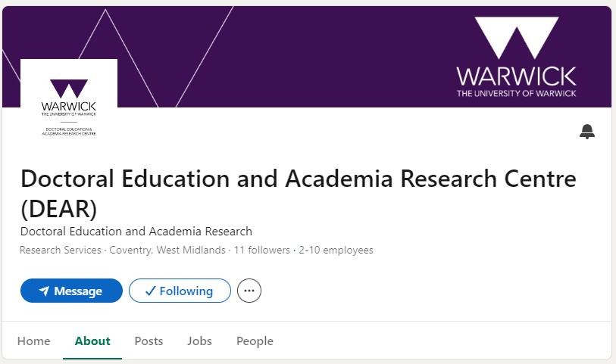Click the 2-10 employees link
This screenshot has width=616, height=364.
[336, 250]
